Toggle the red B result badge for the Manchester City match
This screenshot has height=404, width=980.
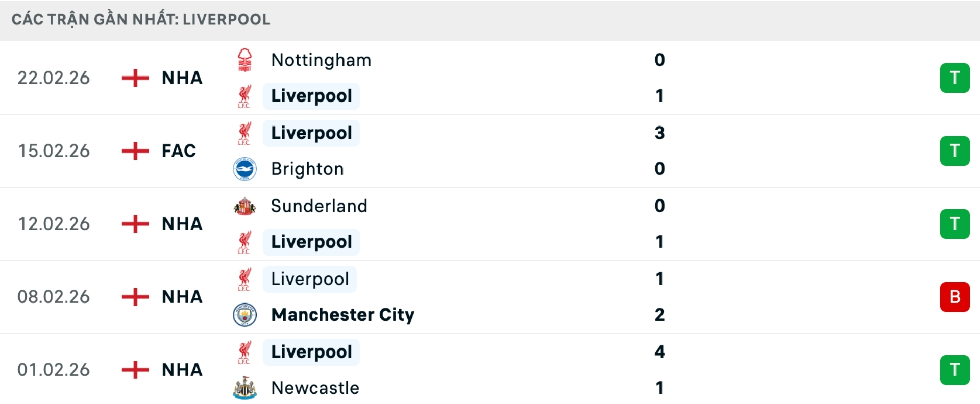click(x=954, y=296)
